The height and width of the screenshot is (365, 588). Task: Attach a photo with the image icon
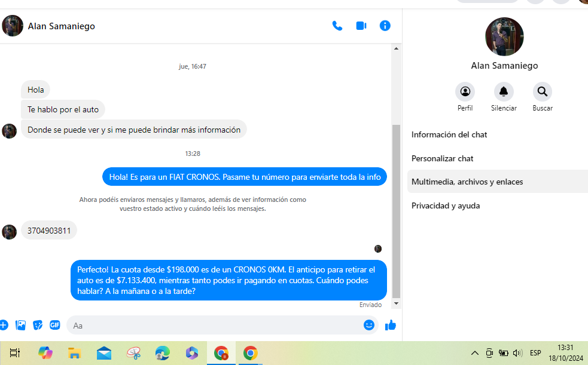(x=20, y=325)
